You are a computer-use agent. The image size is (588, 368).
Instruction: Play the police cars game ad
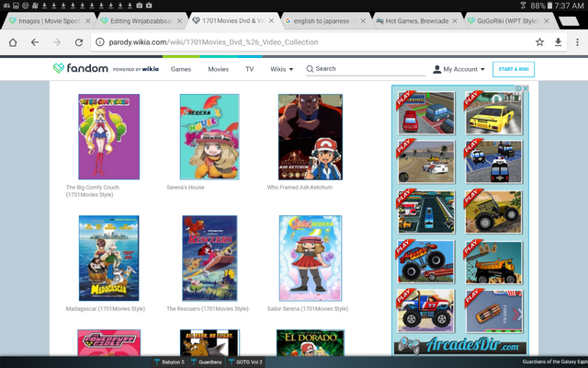tap(493, 162)
